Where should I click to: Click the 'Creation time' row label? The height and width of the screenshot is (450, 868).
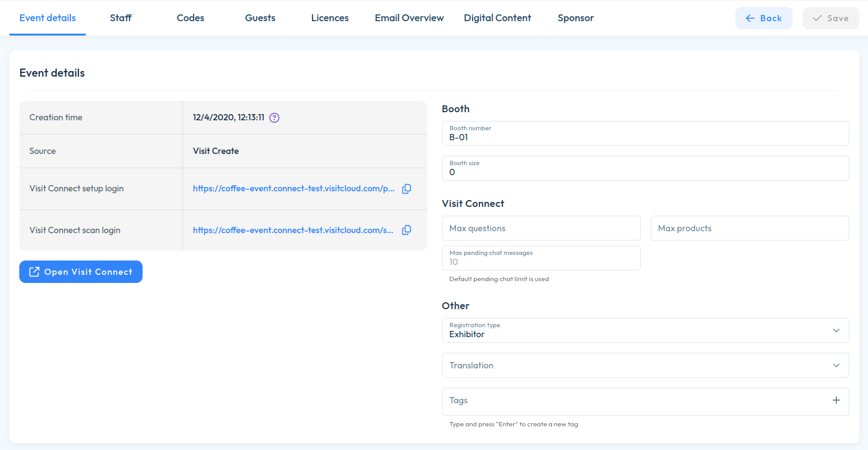pos(56,117)
